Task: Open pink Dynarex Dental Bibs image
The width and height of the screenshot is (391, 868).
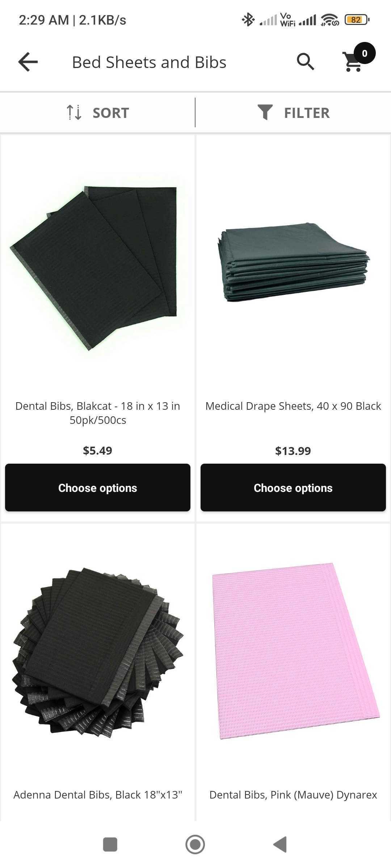Action: [295, 650]
